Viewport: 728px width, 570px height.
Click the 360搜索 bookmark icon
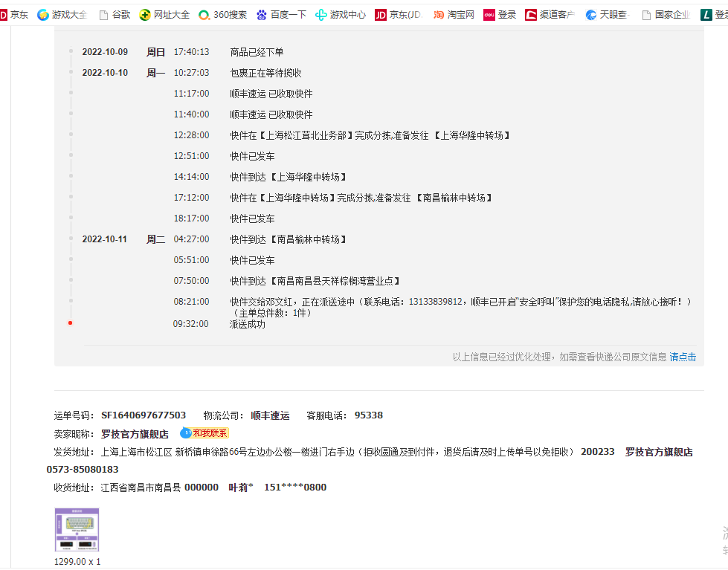point(204,15)
